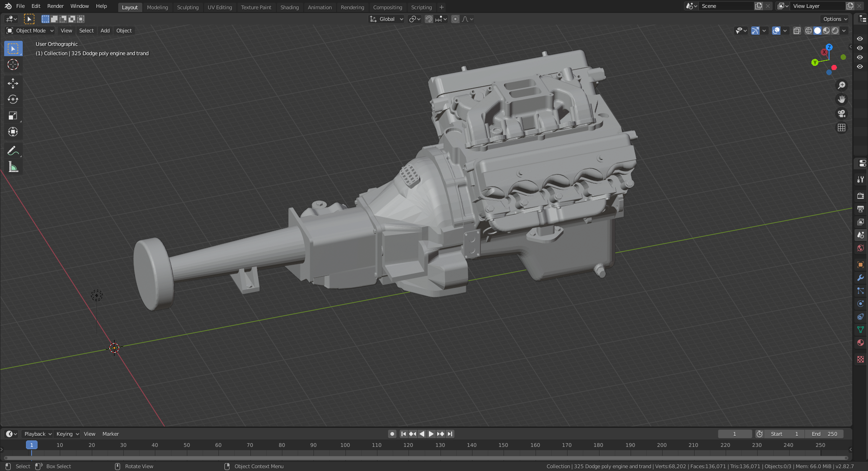This screenshot has height=471, width=868.
Task: Open the Material properties tab
Action: pos(861,343)
